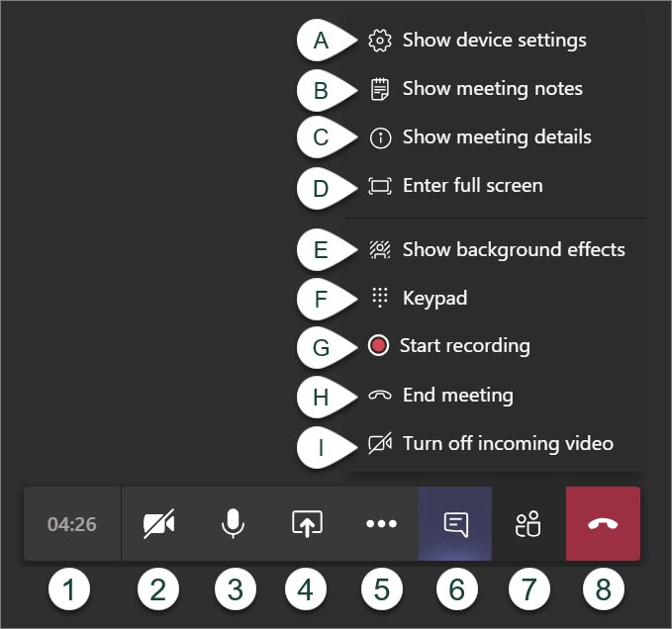This screenshot has width=672, height=629.
Task: Open the Keypad option
Action: pos(434,298)
